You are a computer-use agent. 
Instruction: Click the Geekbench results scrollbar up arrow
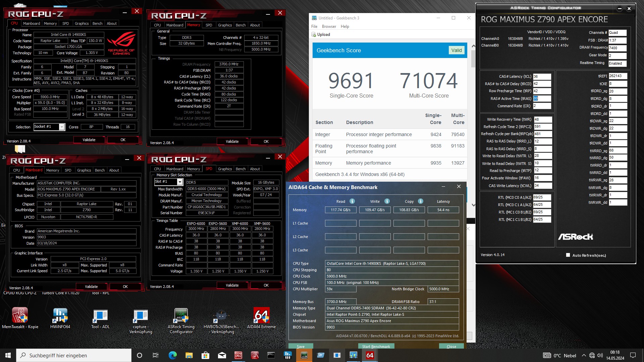click(473, 46)
